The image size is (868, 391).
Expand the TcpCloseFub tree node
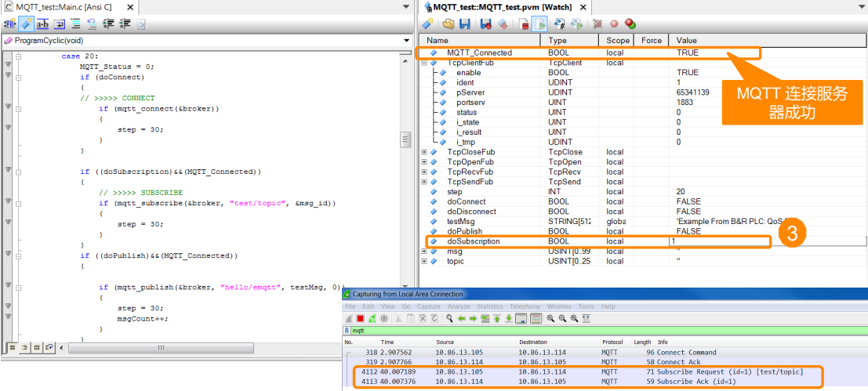coord(424,152)
